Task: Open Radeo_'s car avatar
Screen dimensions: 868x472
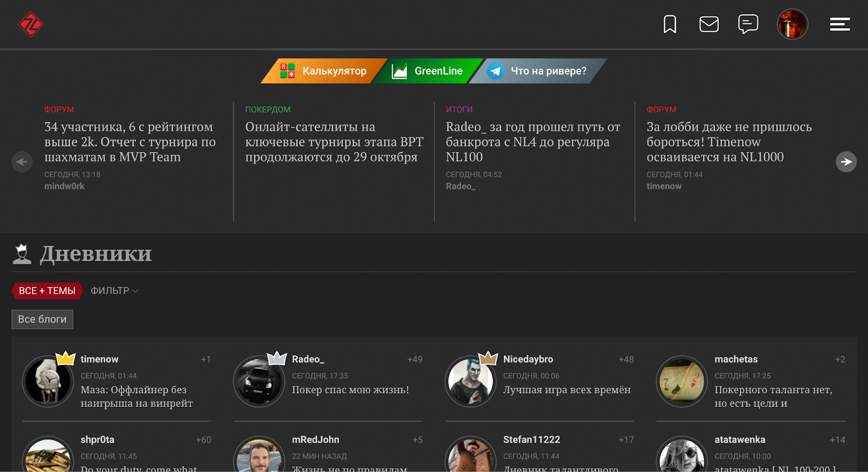Action: (259, 381)
